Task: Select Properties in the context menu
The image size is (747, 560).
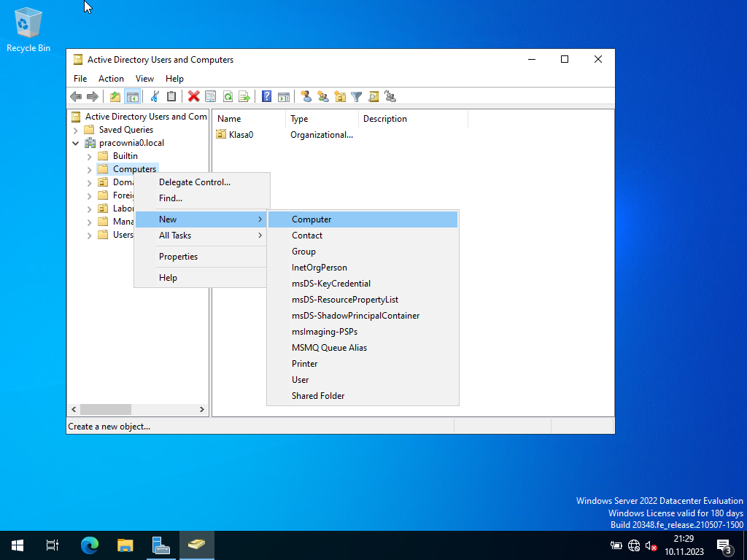Action: 201,256
